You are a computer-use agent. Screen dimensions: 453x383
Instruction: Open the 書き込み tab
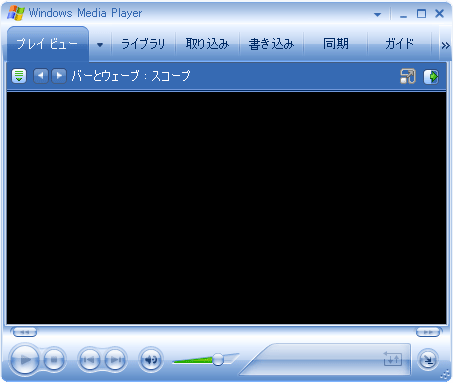271,44
